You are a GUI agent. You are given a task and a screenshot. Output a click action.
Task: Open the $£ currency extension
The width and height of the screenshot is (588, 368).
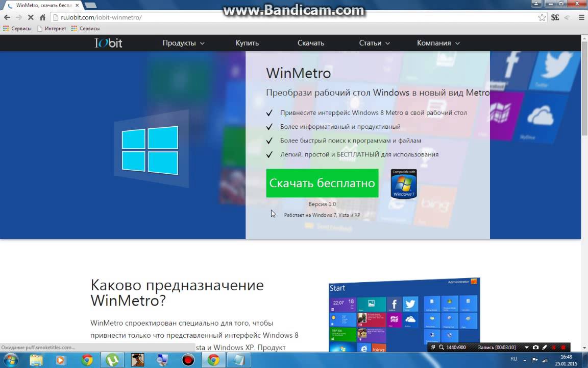pos(555,17)
